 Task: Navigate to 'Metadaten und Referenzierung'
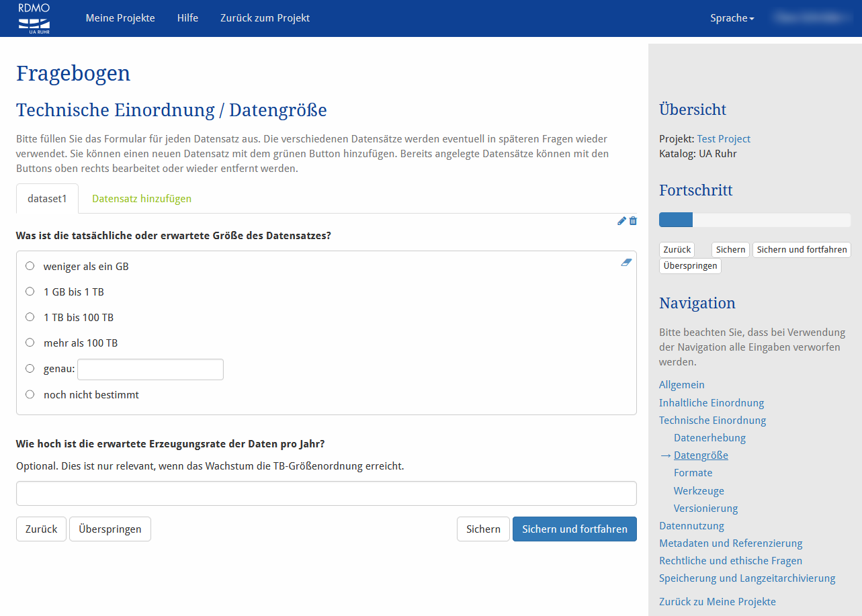tap(731, 543)
